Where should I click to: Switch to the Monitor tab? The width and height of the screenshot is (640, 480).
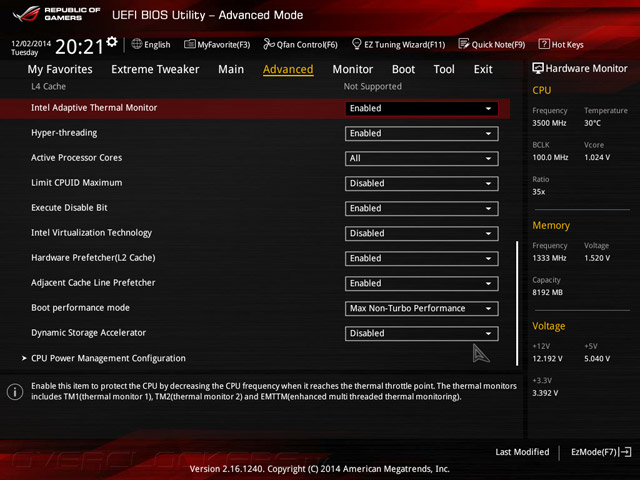point(353,69)
